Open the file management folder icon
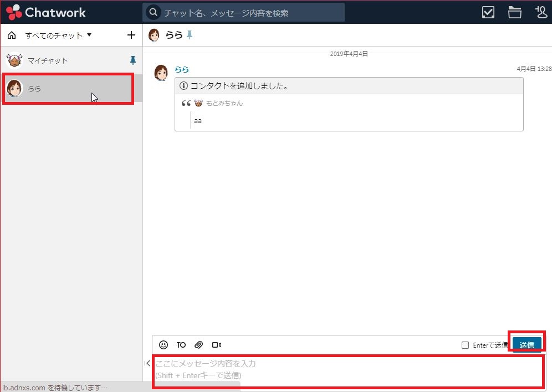Viewport: 552px width, 392px height. [x=515, y=12]
